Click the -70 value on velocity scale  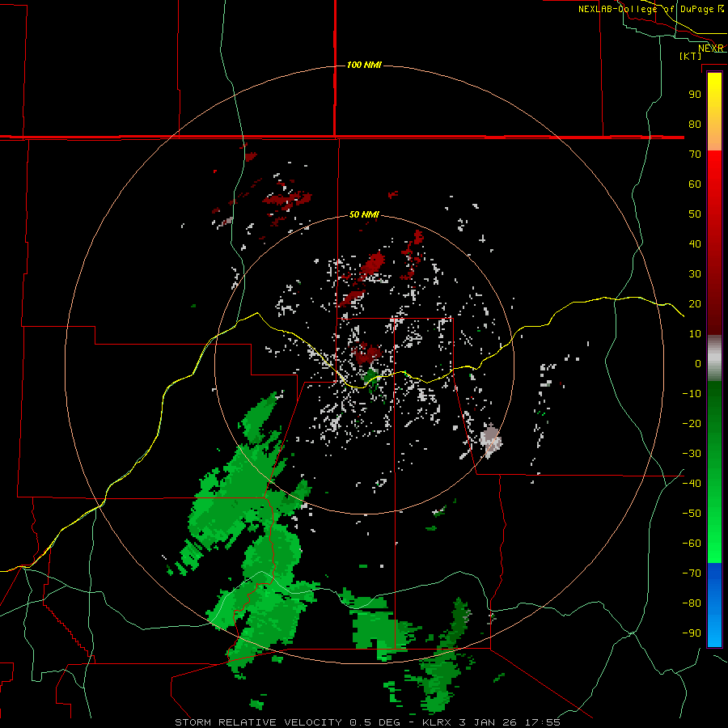click(692, 574)
